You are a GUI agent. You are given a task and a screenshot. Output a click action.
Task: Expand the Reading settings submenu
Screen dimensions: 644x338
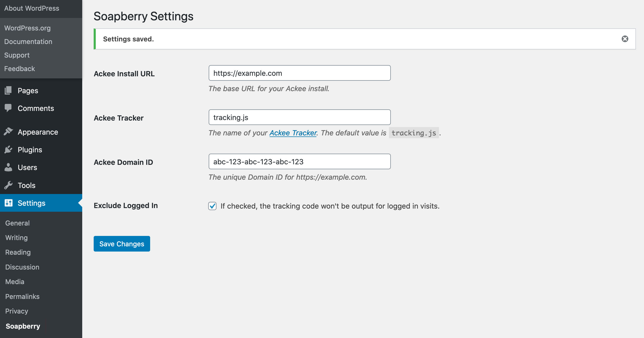[x=17, y=252]
